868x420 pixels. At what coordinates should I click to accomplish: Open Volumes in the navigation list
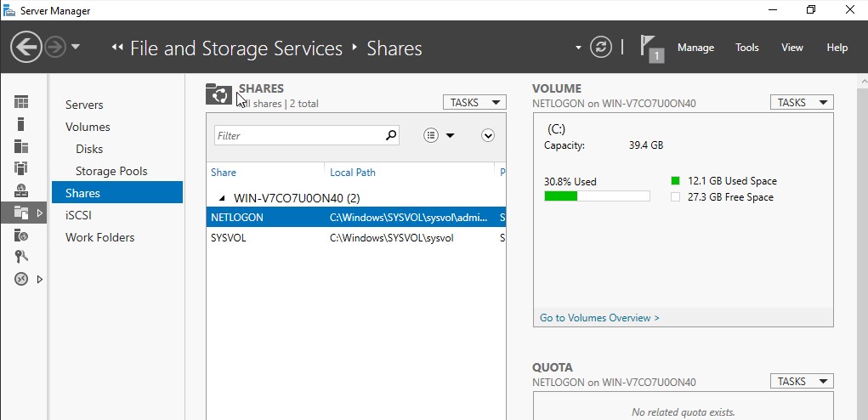point(88,127)
